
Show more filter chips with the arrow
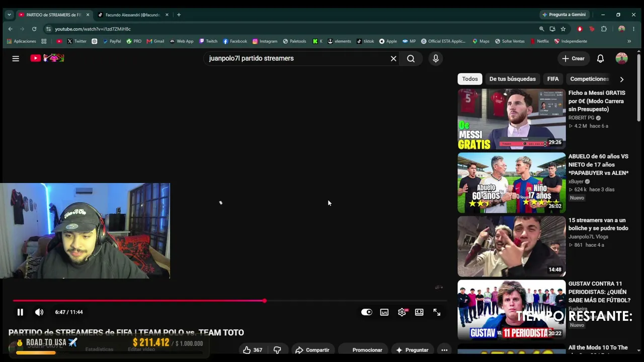pyautogui.click(x=622, y=79)
